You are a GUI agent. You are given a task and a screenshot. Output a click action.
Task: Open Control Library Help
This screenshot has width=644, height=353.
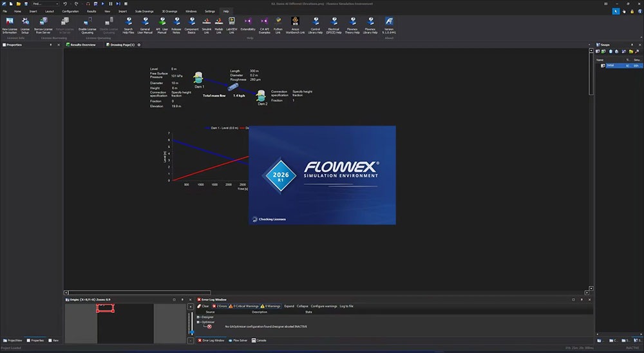(x=316, y=26)
